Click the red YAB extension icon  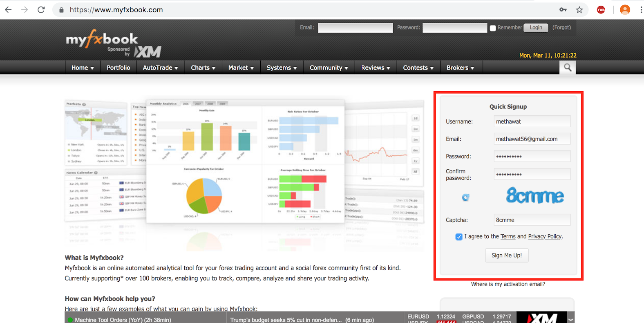pyautogui.click(x=601, y=10)
